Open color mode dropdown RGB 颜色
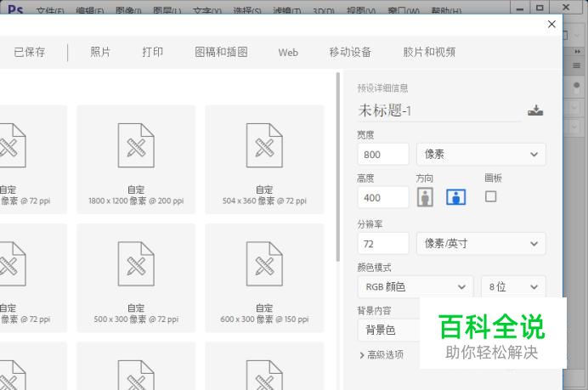This screenshot has height=390, width=588. (x=416, y=287)
